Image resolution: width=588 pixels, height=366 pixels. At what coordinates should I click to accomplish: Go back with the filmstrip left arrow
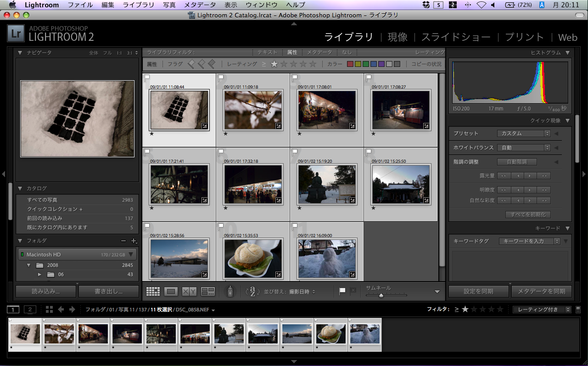(x=61, y=310)
